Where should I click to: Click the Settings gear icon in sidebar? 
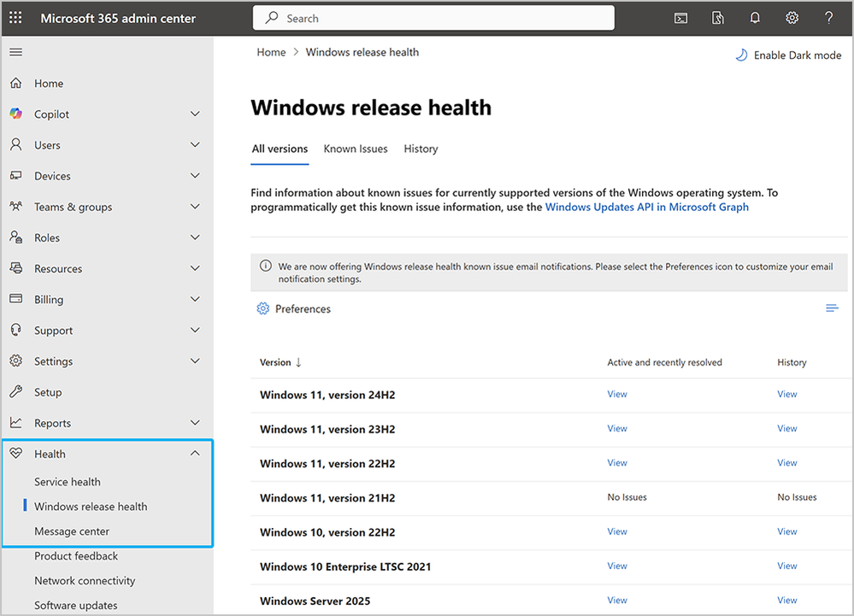(16, 361)
